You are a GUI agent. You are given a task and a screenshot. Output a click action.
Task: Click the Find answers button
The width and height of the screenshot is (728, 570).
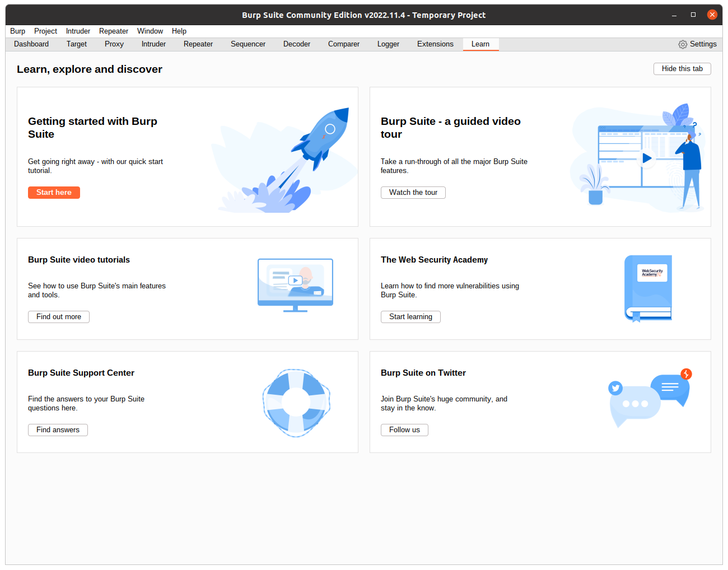[x=58, y=430]
